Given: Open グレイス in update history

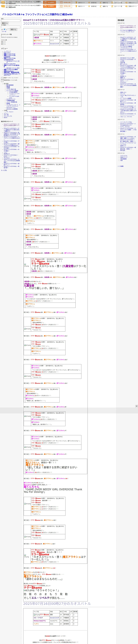Looking at the screenshot, I should [123, 94].
